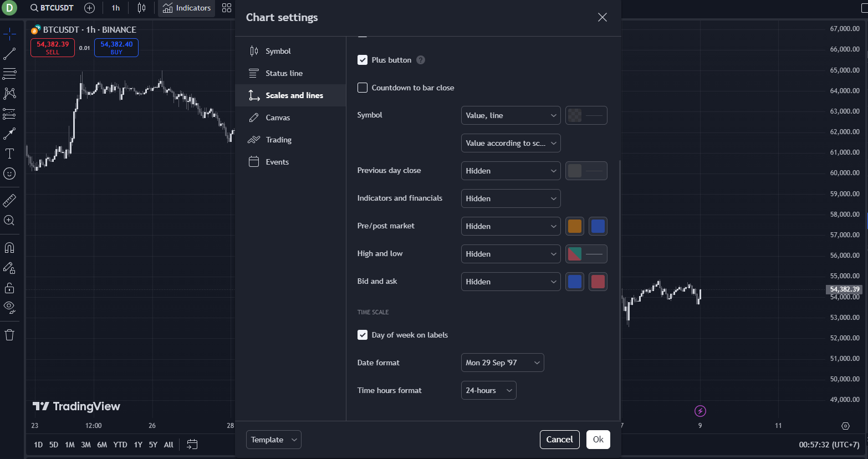Switch to the Events tab
The image size is (868, 459).
coord(290,162)
